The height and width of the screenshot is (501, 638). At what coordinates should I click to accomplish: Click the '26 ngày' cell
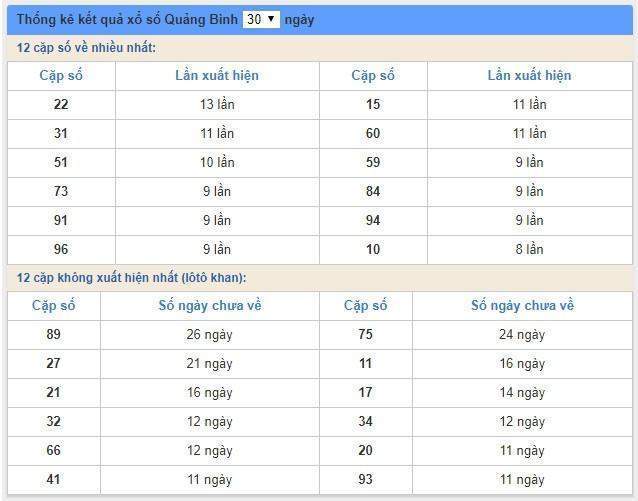(x=209, y=334)
